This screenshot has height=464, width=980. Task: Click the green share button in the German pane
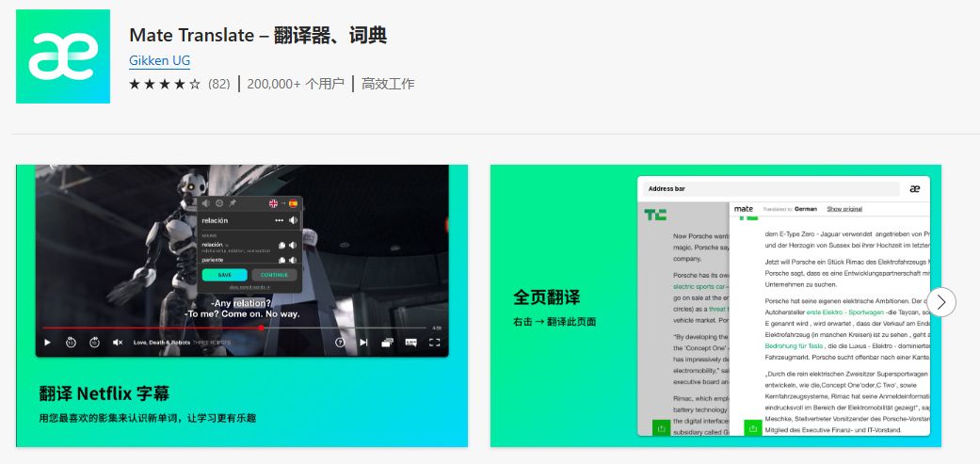pyautogui.click(x=753, y=428)
